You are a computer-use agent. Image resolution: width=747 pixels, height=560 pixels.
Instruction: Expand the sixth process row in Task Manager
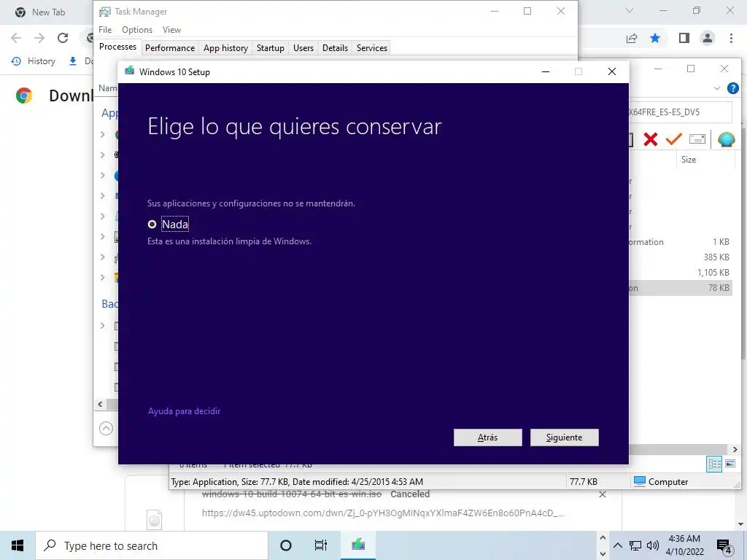(102, 237)
